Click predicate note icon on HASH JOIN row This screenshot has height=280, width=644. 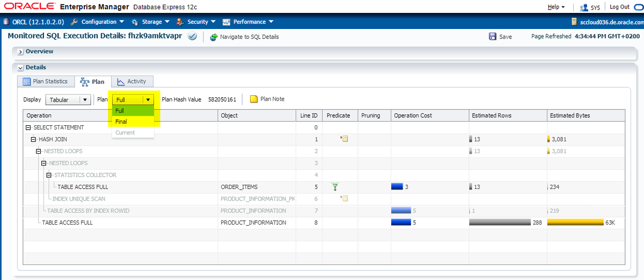[x=345, y=139]
